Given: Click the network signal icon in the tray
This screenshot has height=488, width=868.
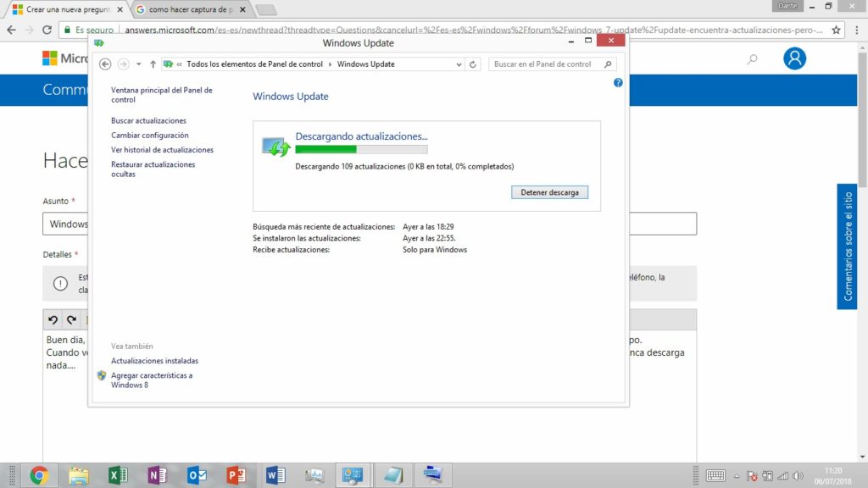Looking at the screenshot, I should pyautogui.click(x=782, y=476).
